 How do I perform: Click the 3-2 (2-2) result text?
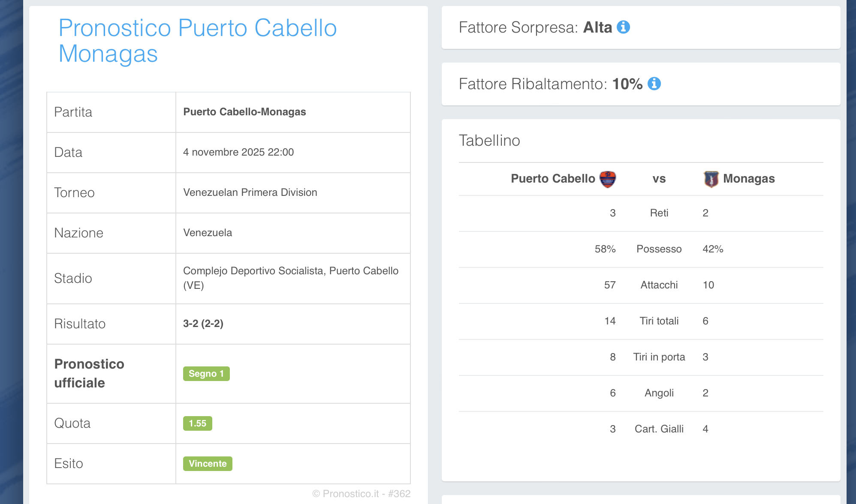click(x=203, y=324)
